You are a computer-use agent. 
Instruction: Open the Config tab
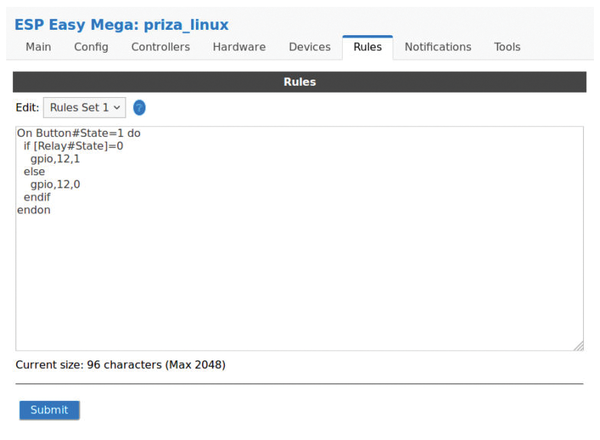[x=91, y=47]
